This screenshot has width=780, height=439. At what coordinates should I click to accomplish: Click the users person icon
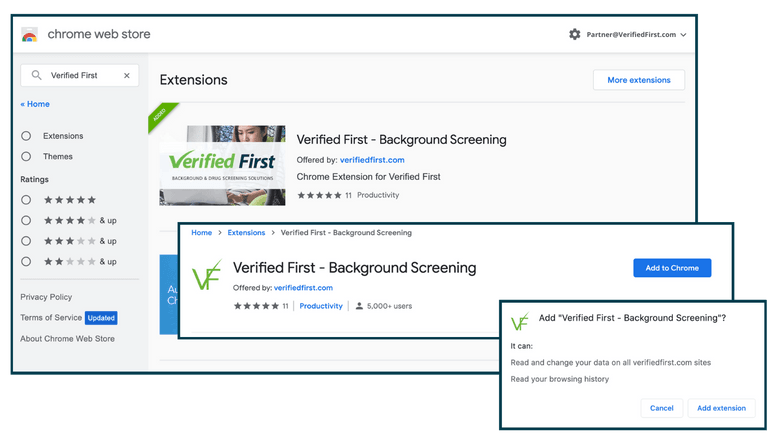click(x=359, y=306)
